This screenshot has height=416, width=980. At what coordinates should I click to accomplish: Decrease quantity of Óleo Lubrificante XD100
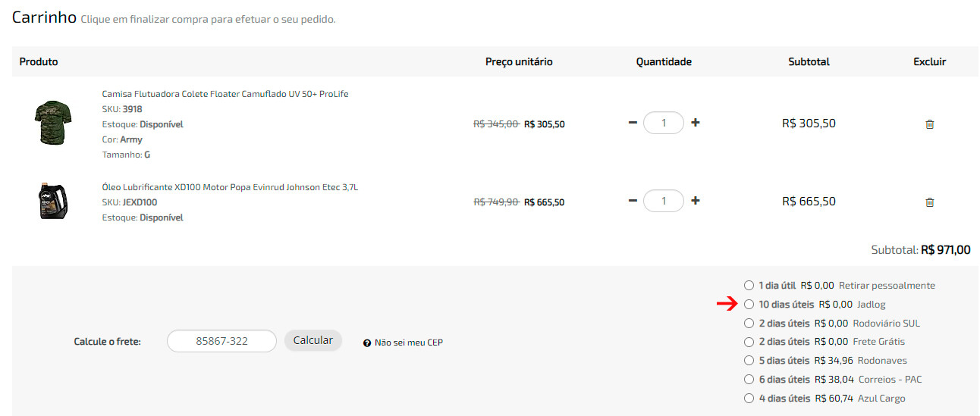point(633,201)
